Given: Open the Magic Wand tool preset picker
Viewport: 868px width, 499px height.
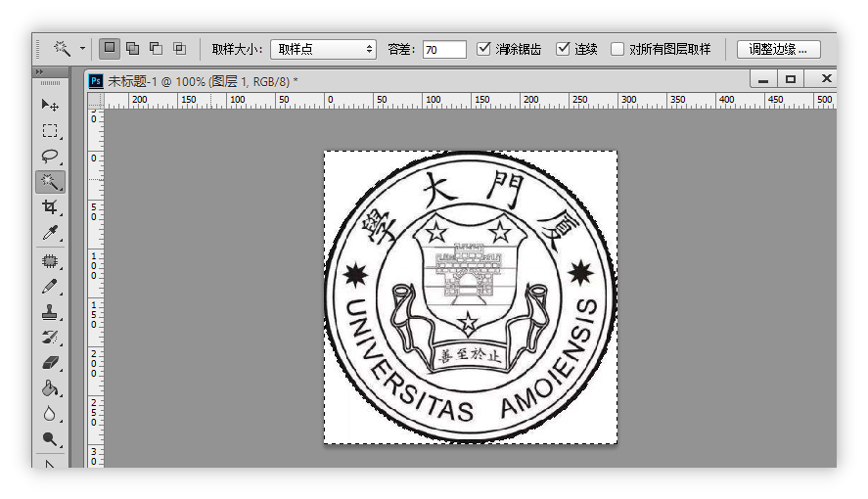Looking at the screenshot, I should (82, 48).
